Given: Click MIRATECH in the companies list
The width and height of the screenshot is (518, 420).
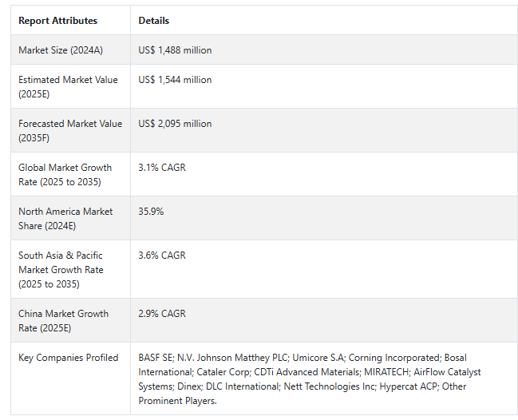Looking at the screenshot, I should coord(386,372).
